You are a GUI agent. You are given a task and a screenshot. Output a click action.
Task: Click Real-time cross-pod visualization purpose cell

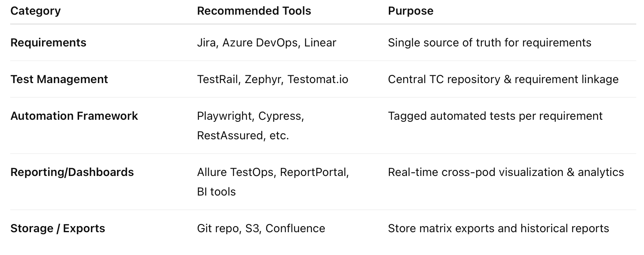click(505, 172)
